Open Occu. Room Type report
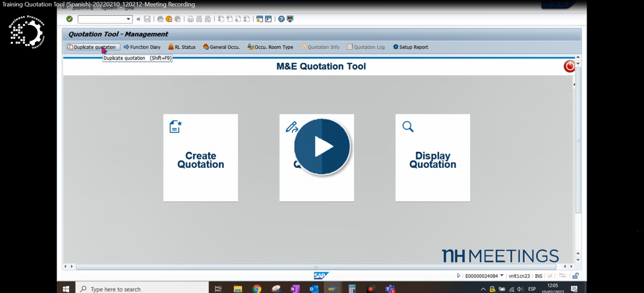This screenshot has width=644, height=293. 270,47
